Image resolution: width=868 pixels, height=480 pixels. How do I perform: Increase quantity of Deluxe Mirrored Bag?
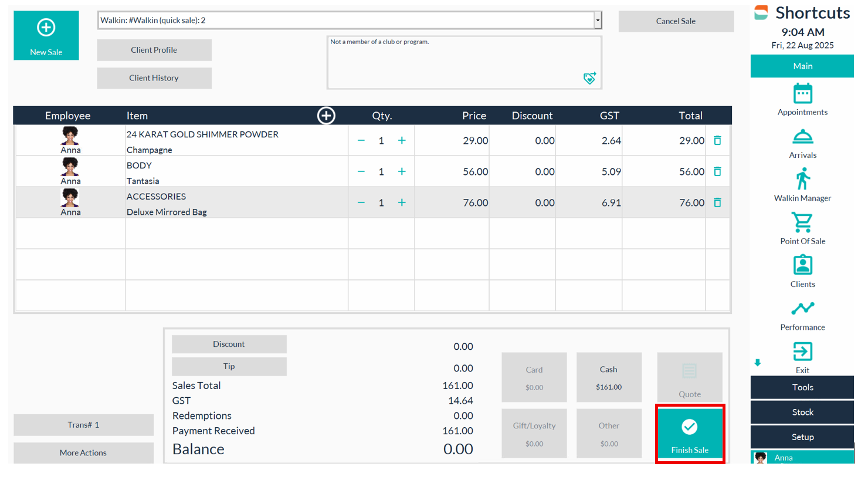coord(402,202)
